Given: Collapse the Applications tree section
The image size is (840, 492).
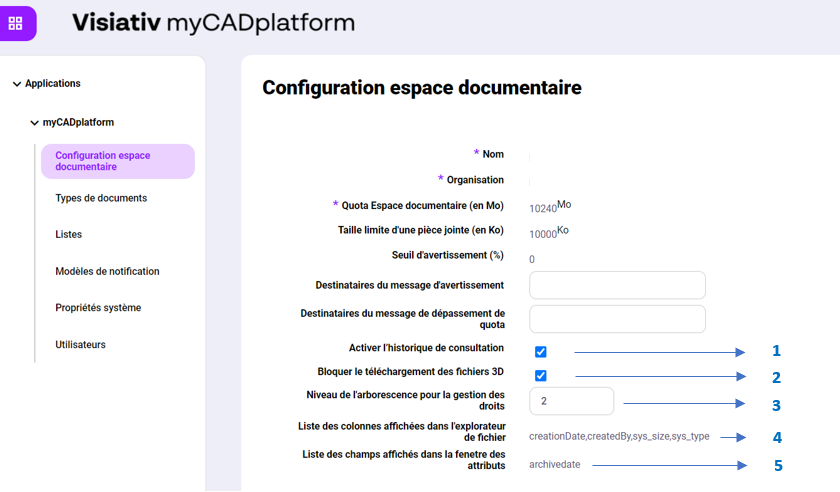Looking at the screenshot, I should pos(17,84).
